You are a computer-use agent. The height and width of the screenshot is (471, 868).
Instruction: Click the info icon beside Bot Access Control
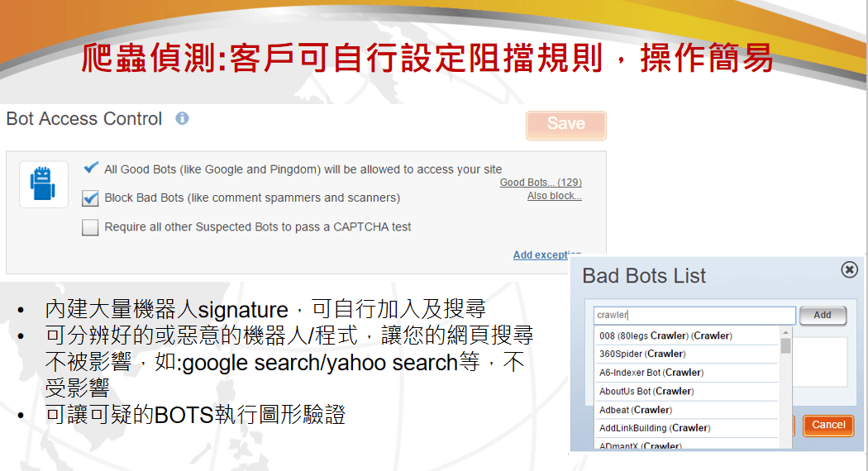tap(182, 118)
